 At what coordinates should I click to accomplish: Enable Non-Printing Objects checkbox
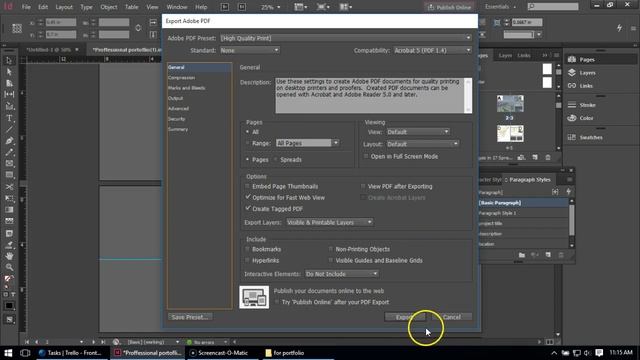(x=331, y=249)
